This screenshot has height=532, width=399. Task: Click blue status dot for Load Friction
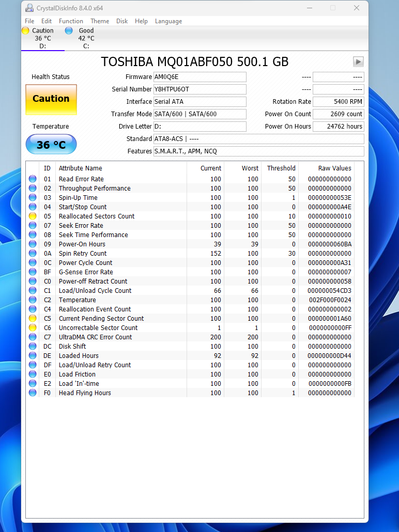coord(33,374)
